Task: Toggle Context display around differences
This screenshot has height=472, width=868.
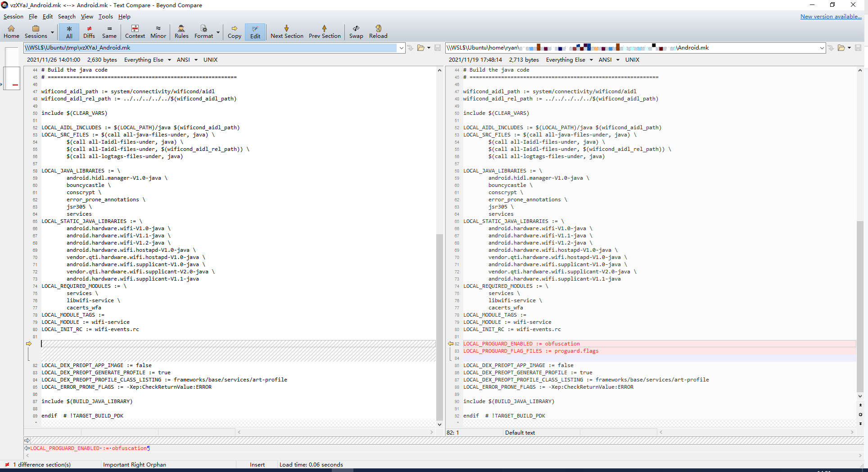Action: (135, 32)
